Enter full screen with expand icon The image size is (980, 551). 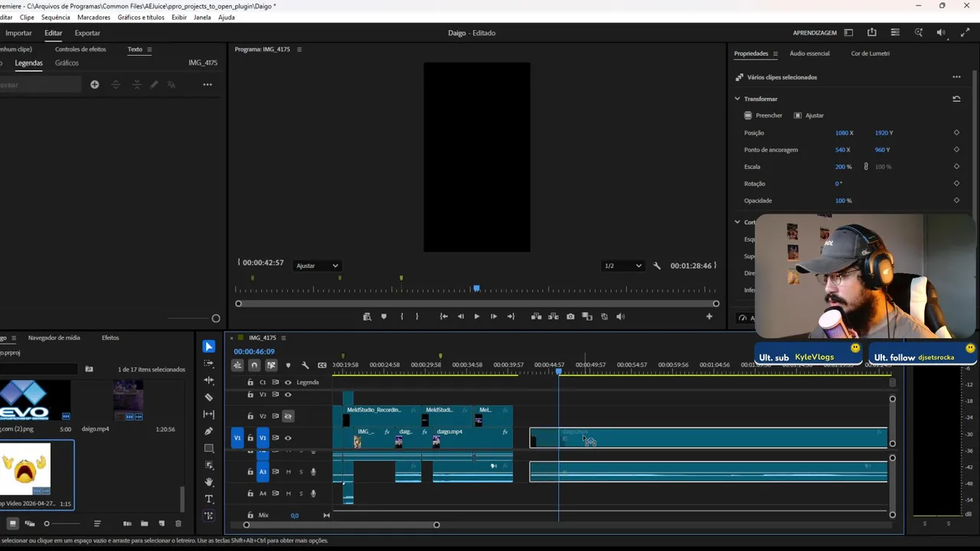(x=965, y=33)
